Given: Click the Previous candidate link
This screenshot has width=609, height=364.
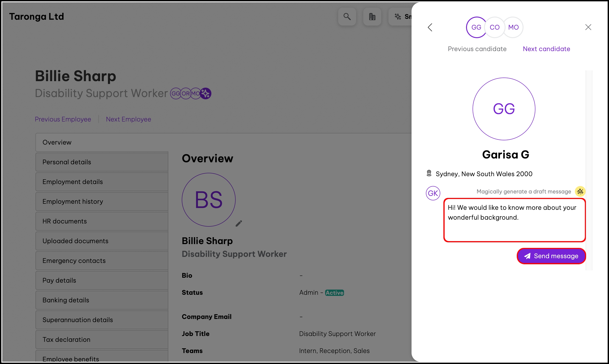Looking at the screenshot, I should point(477,49).
